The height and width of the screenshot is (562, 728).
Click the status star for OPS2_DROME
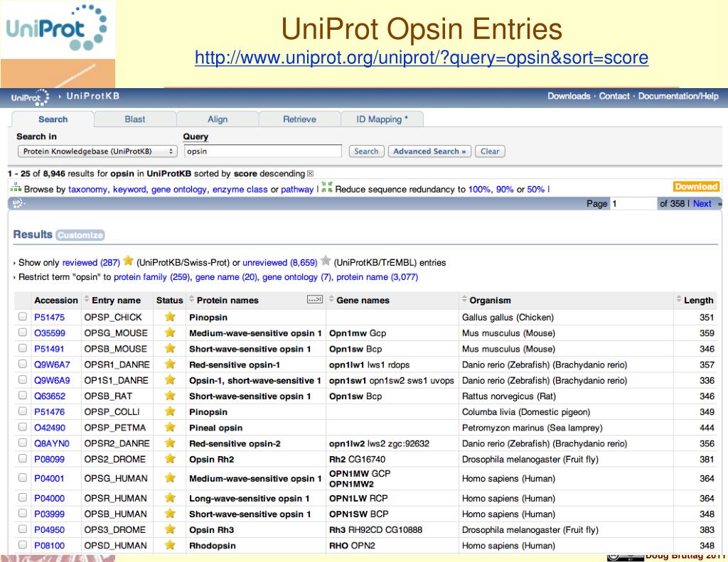170,459
